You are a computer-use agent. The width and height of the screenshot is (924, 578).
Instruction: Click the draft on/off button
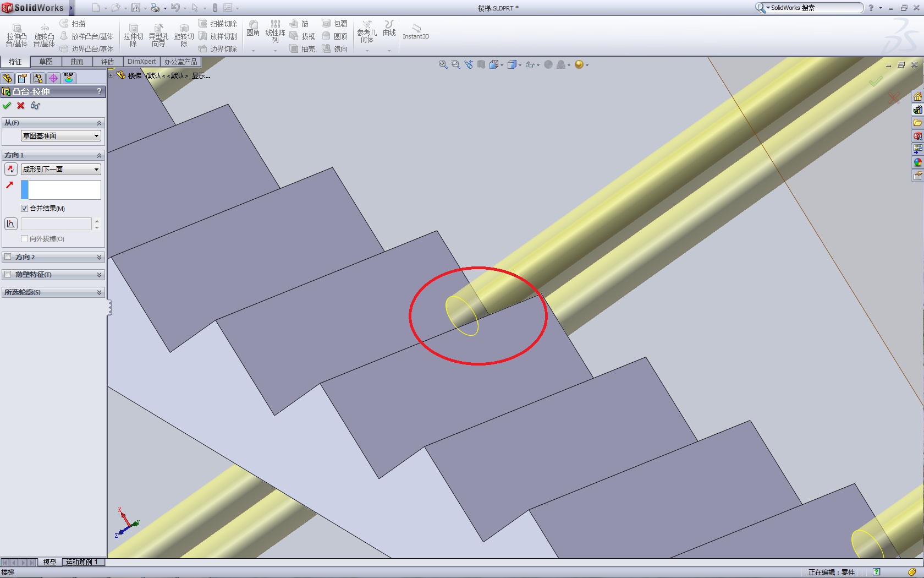(10, 223)
